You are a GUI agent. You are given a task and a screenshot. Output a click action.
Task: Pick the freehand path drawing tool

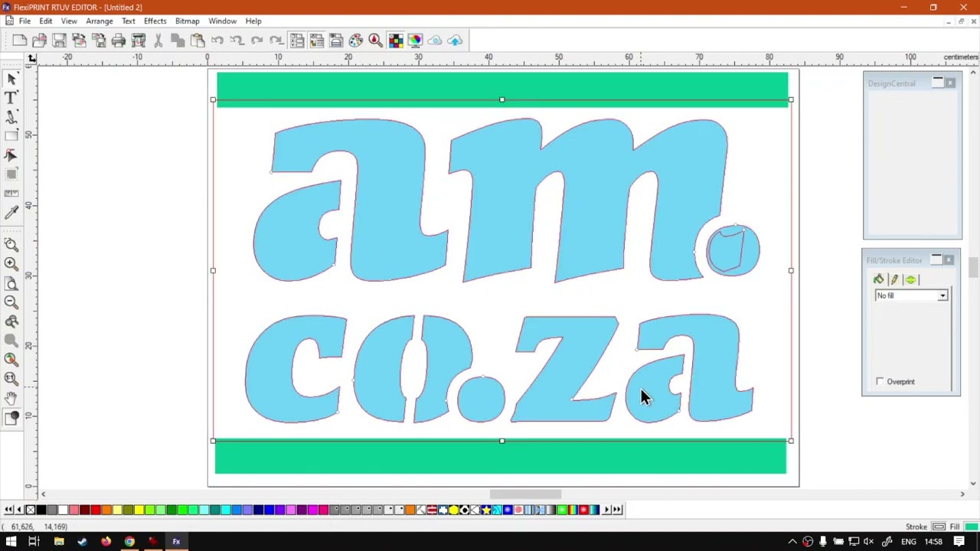(11, 117)
